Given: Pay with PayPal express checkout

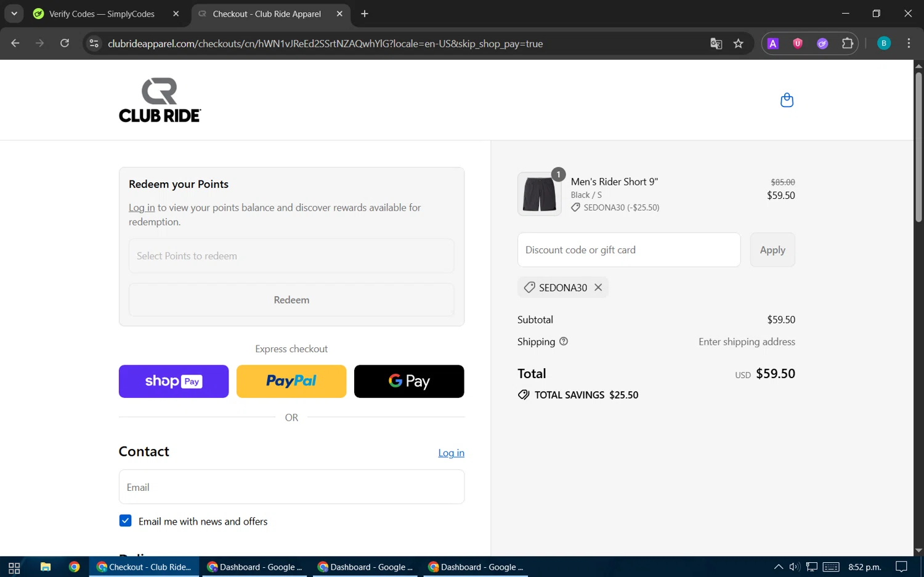Looking at the screenshot, I should click(291, 381).
